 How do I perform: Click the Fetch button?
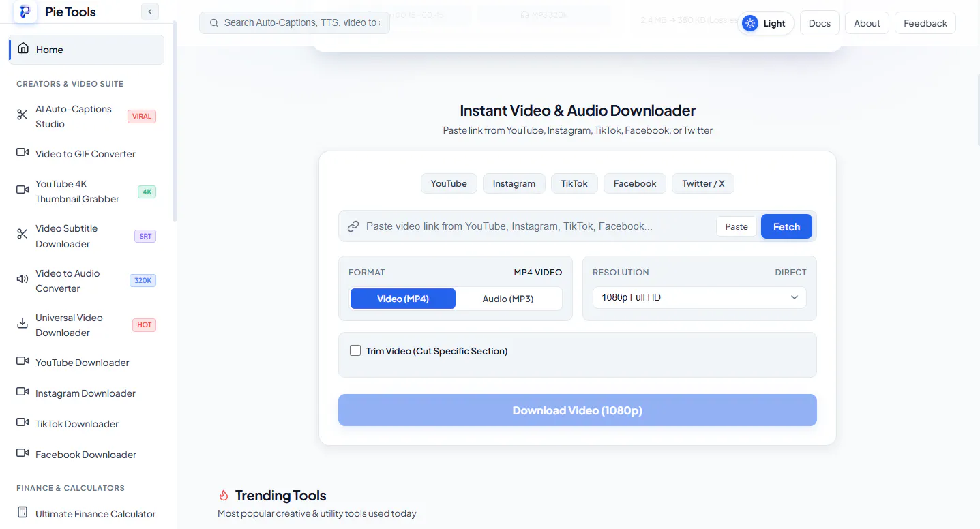786,227
